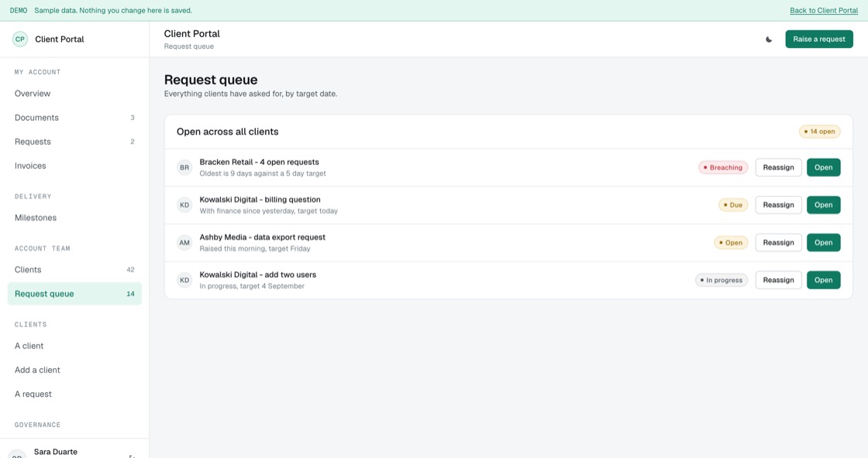Click the KD avatar on the add two users row
The image size is (868, 458).
tap(184, 281)
